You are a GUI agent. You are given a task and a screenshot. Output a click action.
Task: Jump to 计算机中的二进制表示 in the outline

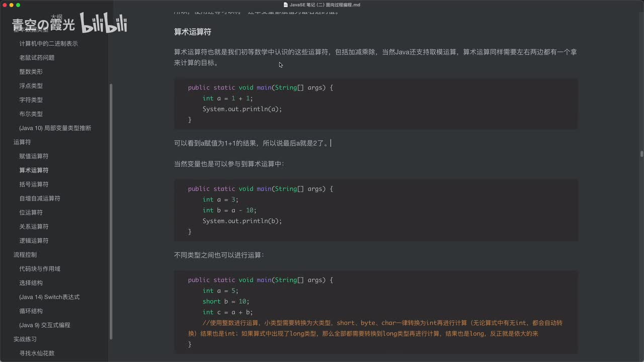coord(48,44)
